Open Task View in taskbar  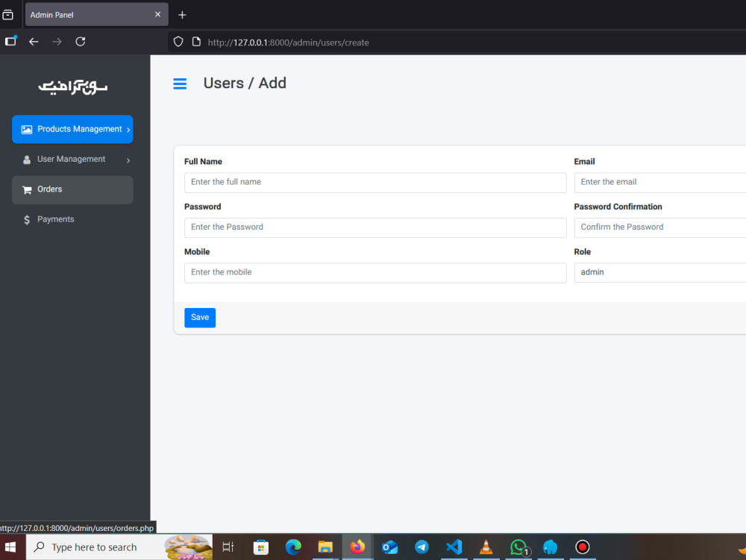[x=228, y=547]
